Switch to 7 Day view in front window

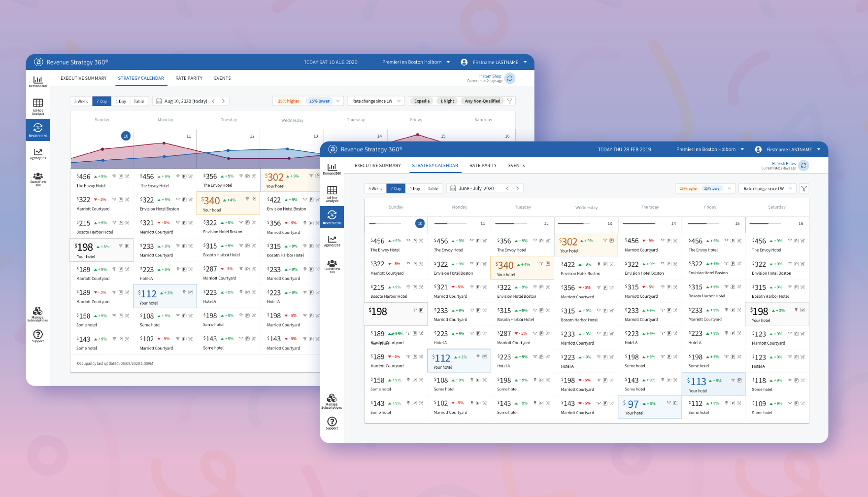click(x=396, y=188)
